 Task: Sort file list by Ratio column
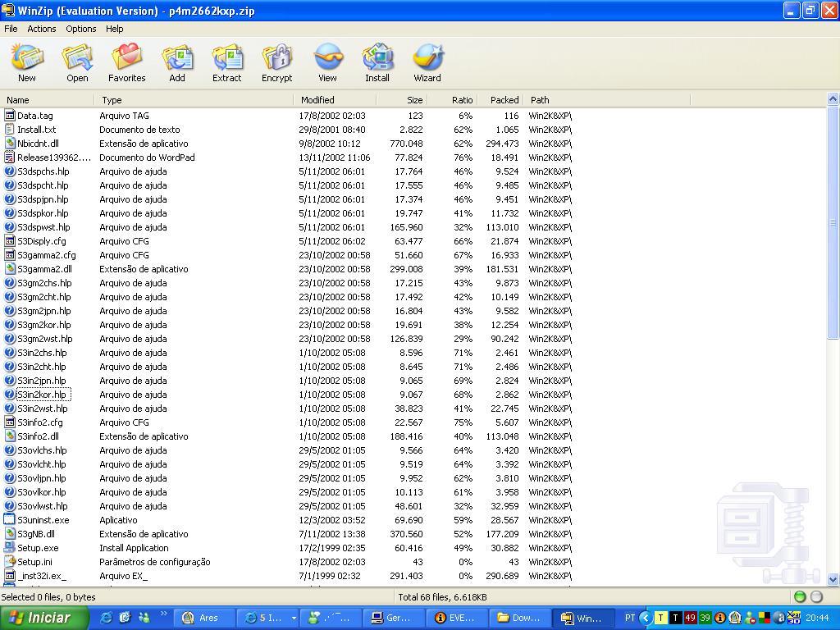[x=452, y=99]
